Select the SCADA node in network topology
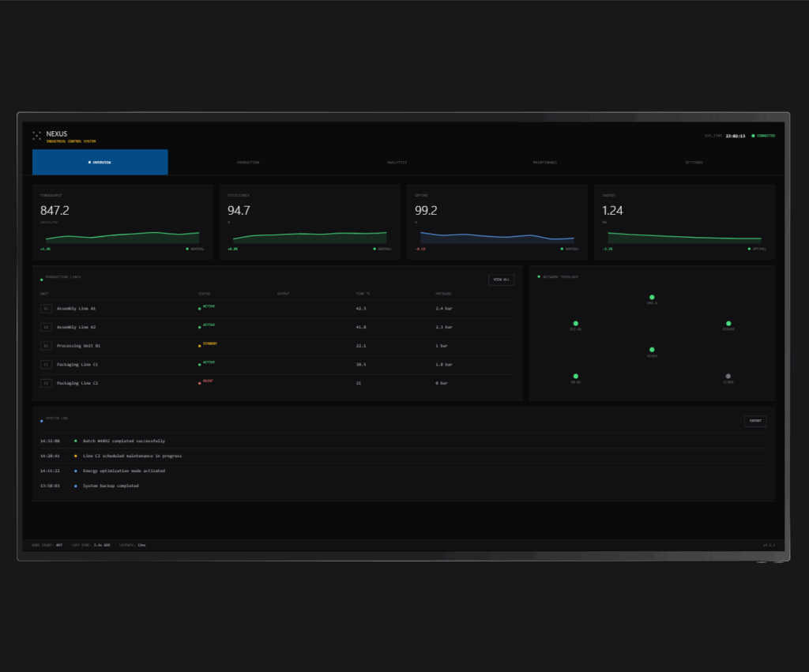This screenshot has width=809, height=672. [x=652, y=348]
